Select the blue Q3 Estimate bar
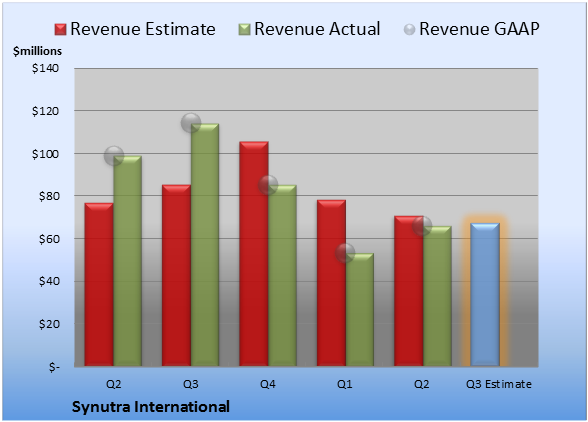Screen dimensions: 588x422 click(485, 294)
